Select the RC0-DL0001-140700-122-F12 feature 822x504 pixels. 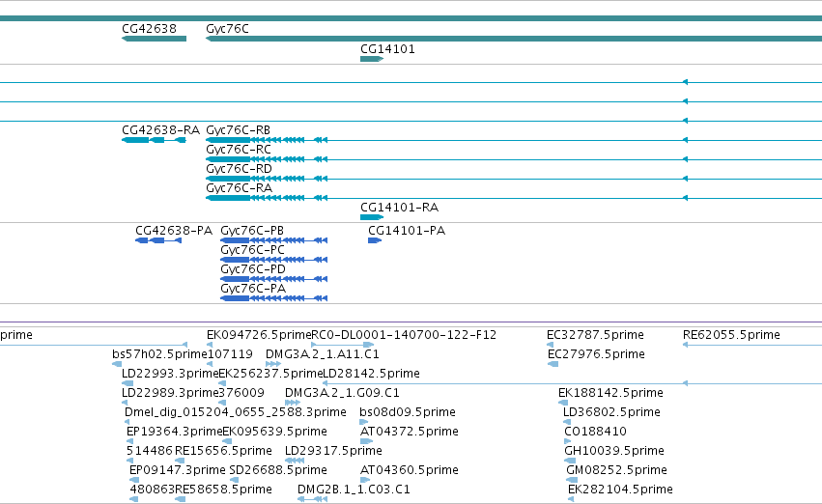(x=342, y=345)
